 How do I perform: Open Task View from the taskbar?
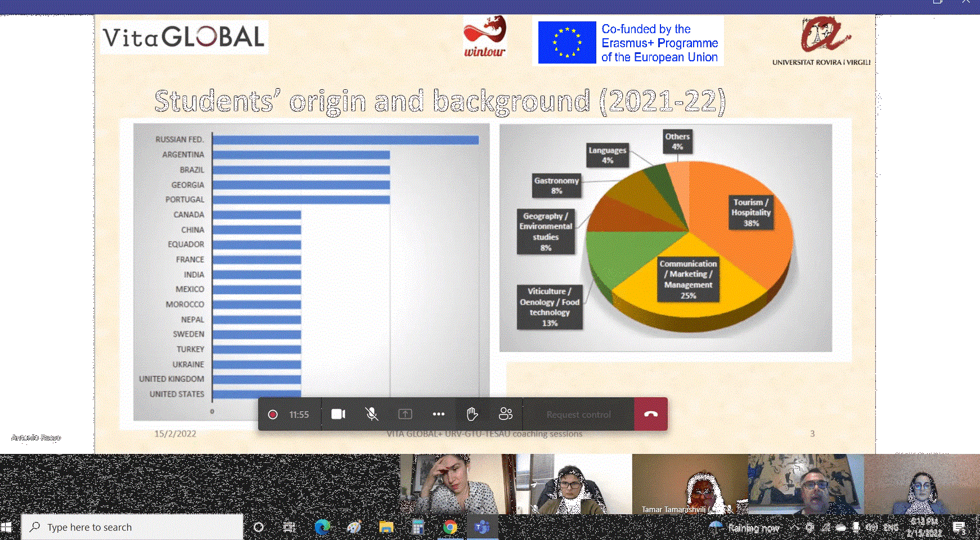289,527
